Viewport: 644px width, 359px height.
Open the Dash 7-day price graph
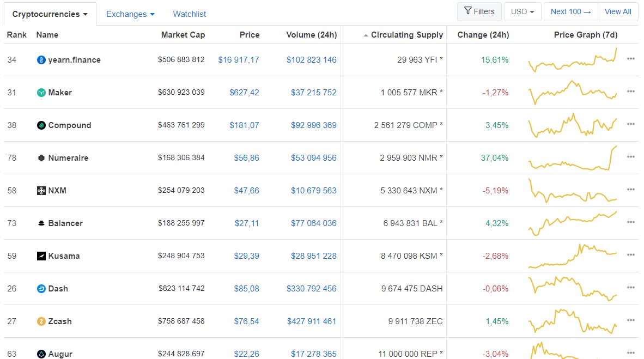pyautogui.click(x=573, y=289)
